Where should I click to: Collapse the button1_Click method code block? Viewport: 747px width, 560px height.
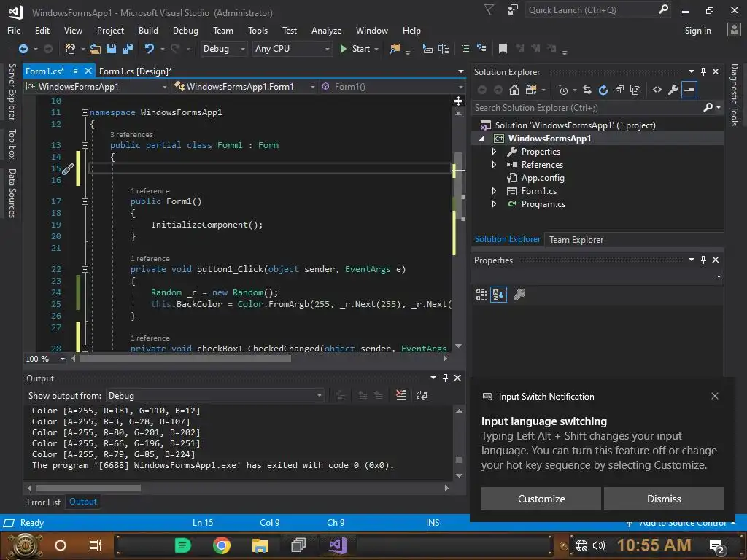tap(85, 270)
